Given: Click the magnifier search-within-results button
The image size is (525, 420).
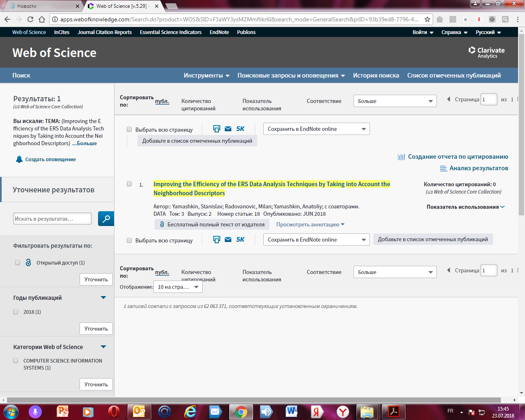Looking at the screenshot, I should pyautogui.click(x=106, y=219).
